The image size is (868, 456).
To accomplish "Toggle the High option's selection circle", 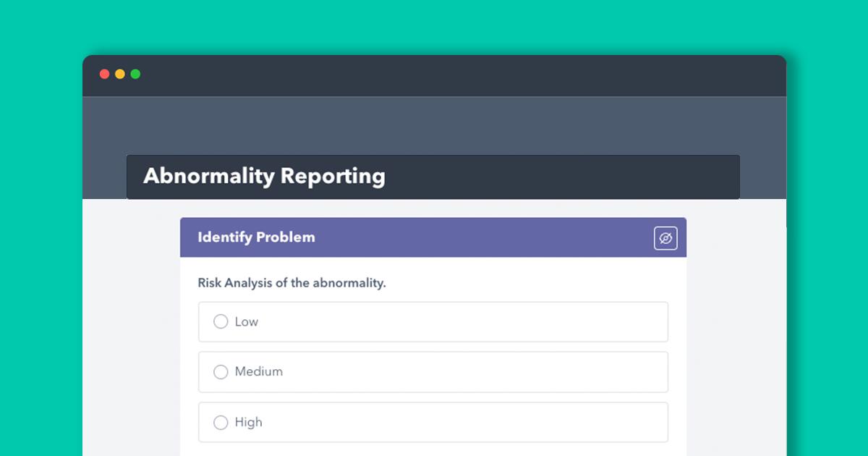I will [221, 422].
